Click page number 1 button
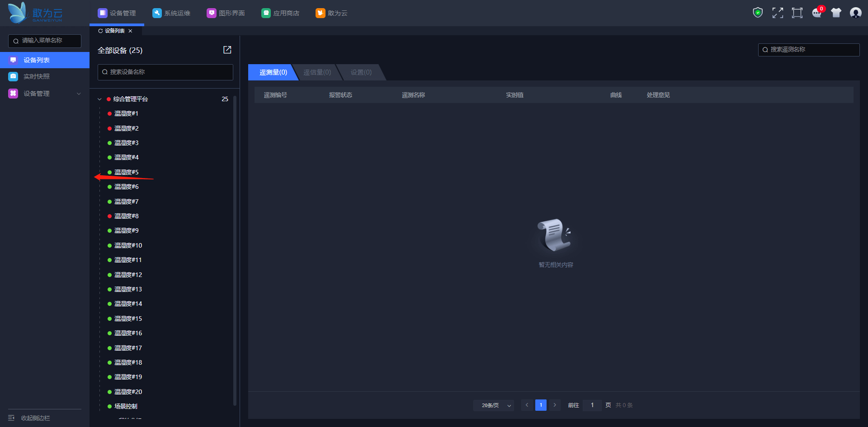This screenshot has width=868, height=427. tap(541, 405)
